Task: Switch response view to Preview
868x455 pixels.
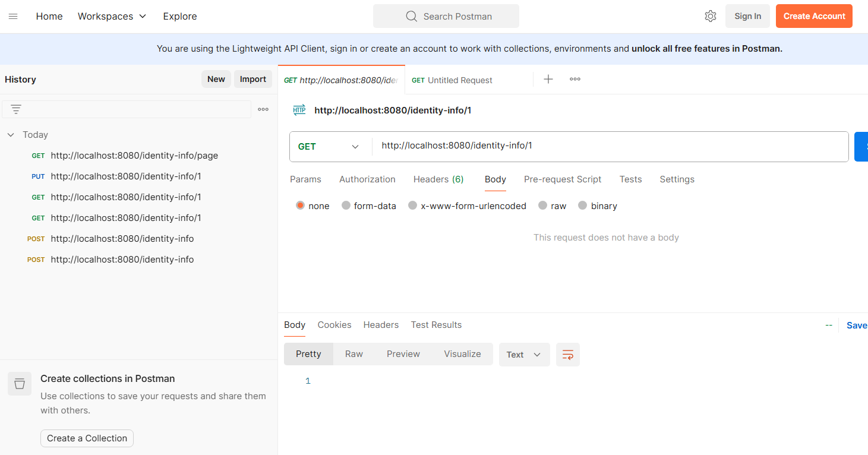Action: (403, 354)
